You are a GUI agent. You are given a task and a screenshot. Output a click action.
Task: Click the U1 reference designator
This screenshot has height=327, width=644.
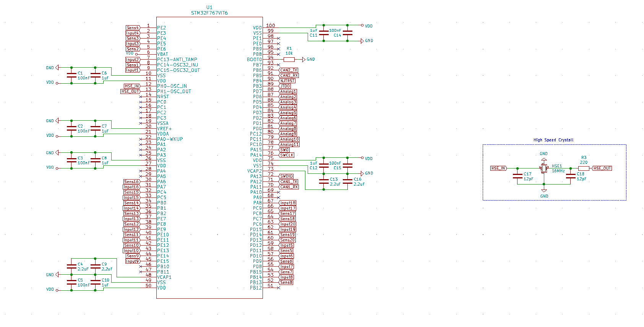[209, 7]
